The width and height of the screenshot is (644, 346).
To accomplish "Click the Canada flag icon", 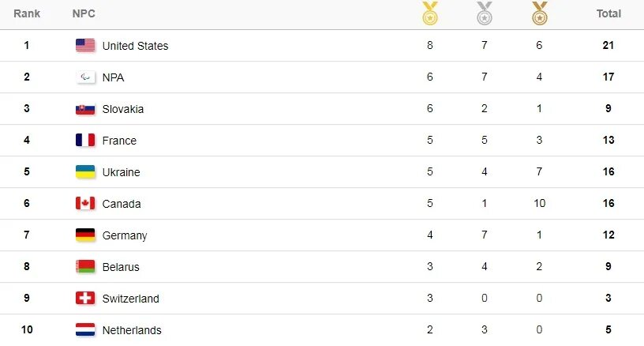I will click(x=85, y=203).
